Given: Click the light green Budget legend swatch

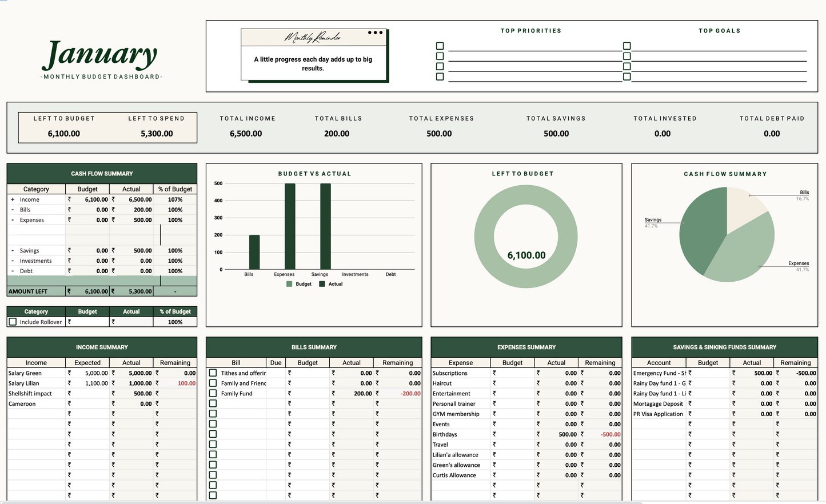Looking at the screenshot, I should pyautogui.click(x=289, y=284).
